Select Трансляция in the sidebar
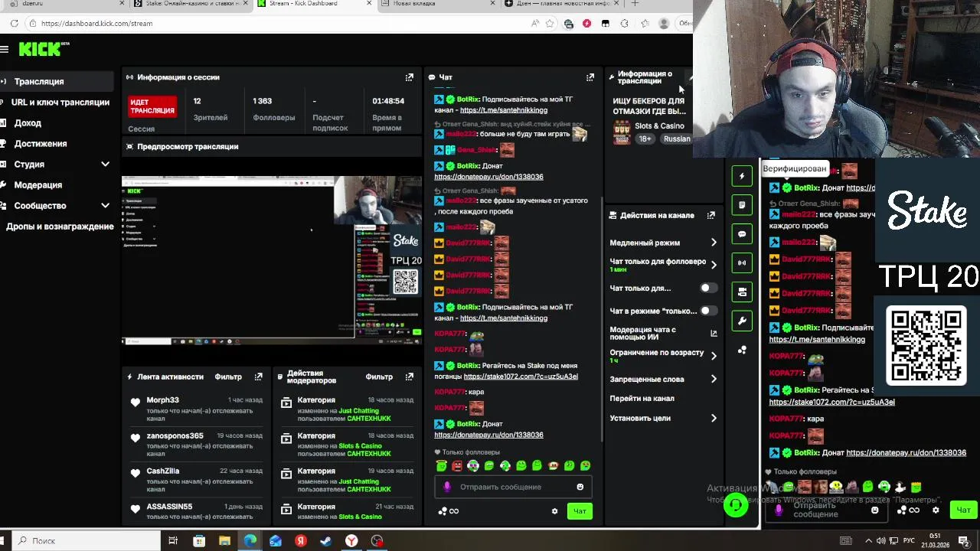The height and width of the screenshot is (551, 980). click(x=57, y=81)
